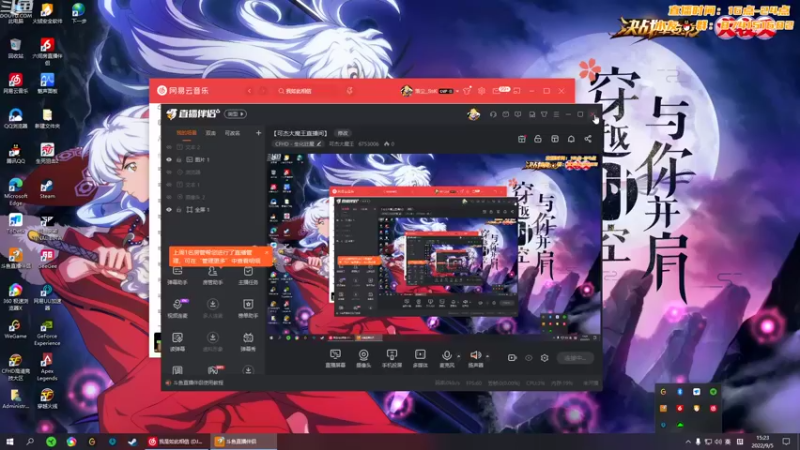
Task: Select the 全屏 1 source row
Action: tap(213, 210)
